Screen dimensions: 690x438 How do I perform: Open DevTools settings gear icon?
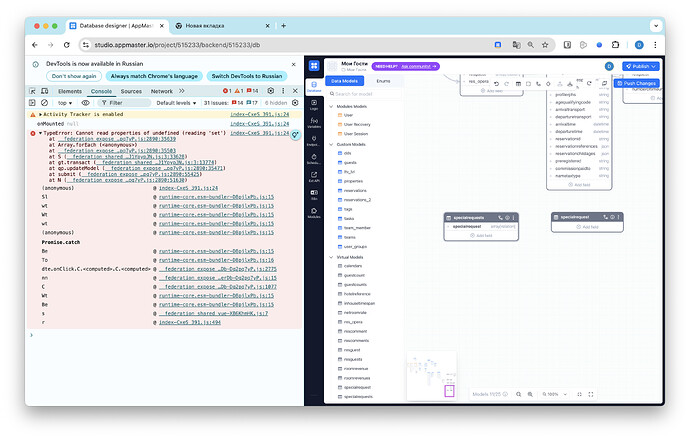pos(271,91)
